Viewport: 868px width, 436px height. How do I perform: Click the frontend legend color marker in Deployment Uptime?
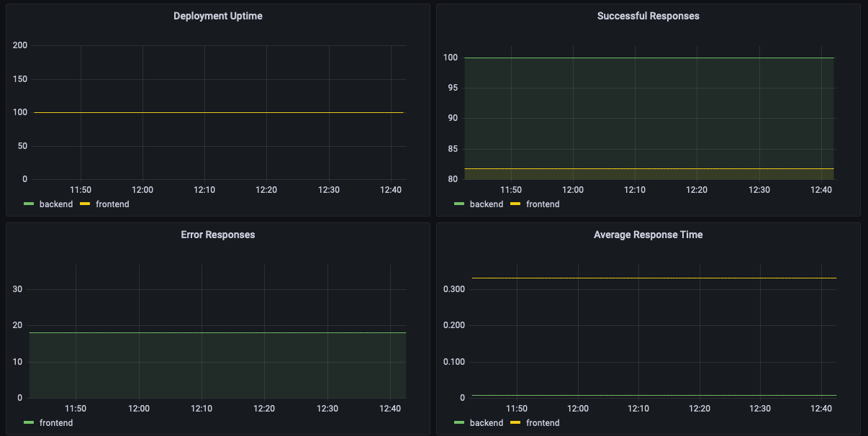[86, 204]
